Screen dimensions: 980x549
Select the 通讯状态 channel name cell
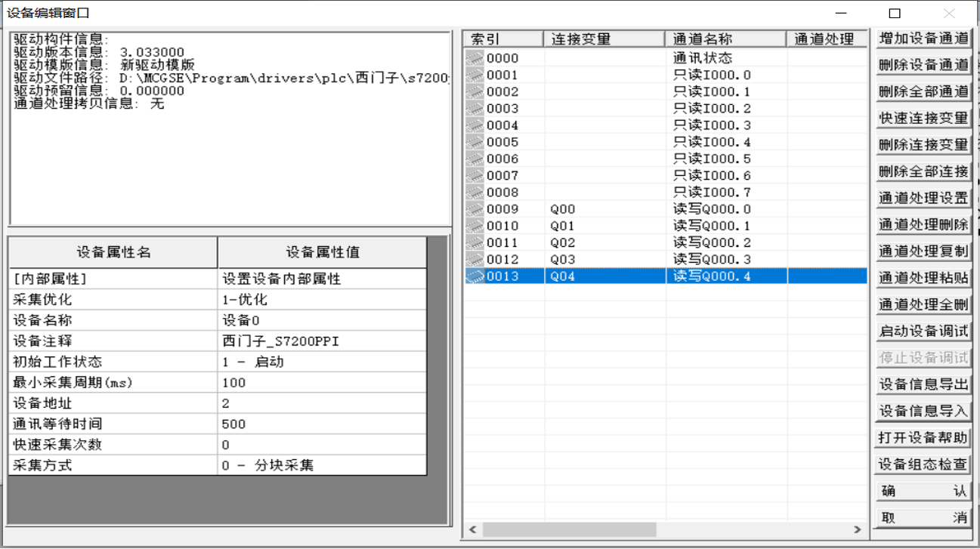pos(726,58)
